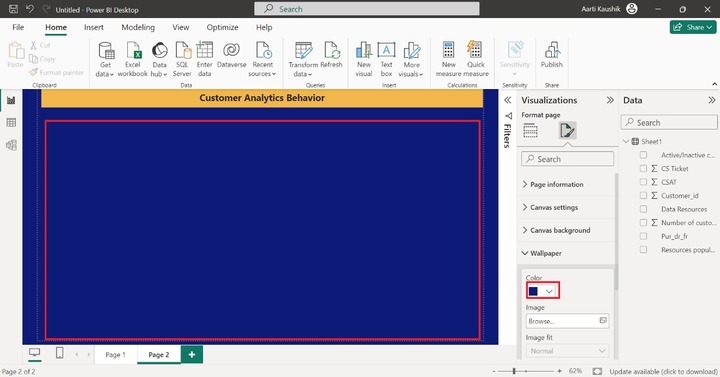Check the Pur_dr_fr field

click(643, 236)
